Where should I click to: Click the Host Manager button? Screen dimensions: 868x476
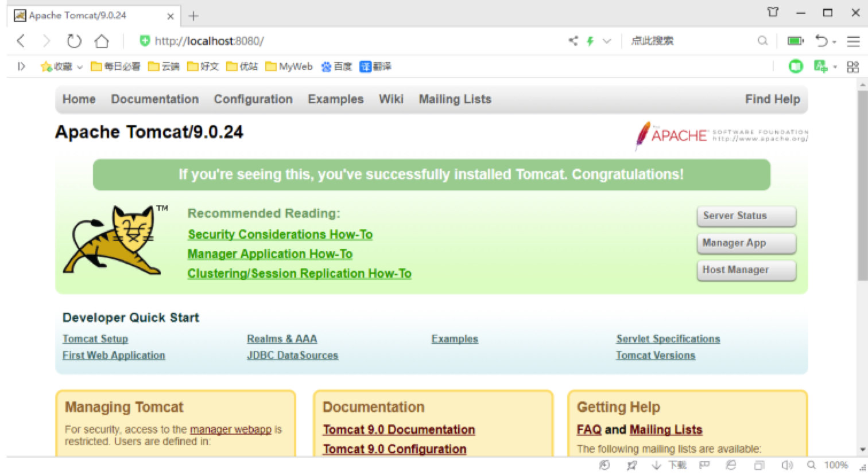(x=746, y=270)
